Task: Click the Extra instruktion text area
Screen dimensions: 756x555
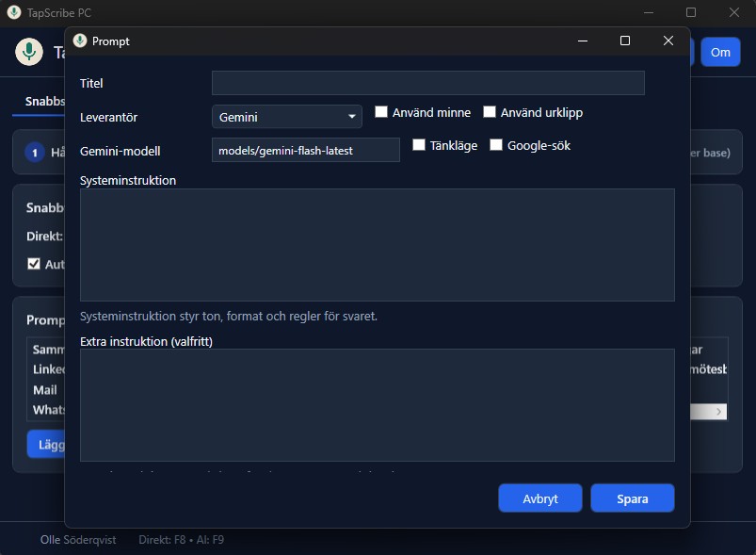Action: pos(377,404)
